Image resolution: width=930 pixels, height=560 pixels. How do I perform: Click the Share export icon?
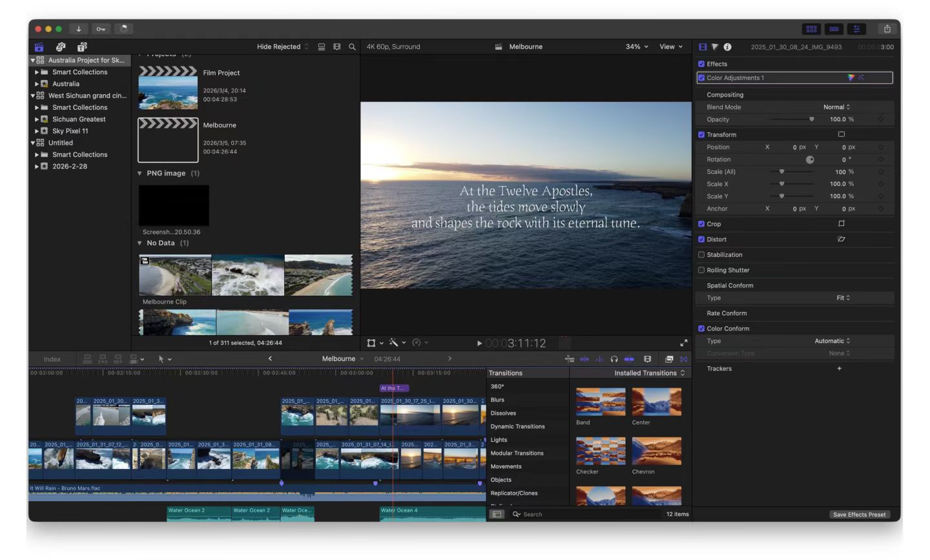(x=887, y=28)
